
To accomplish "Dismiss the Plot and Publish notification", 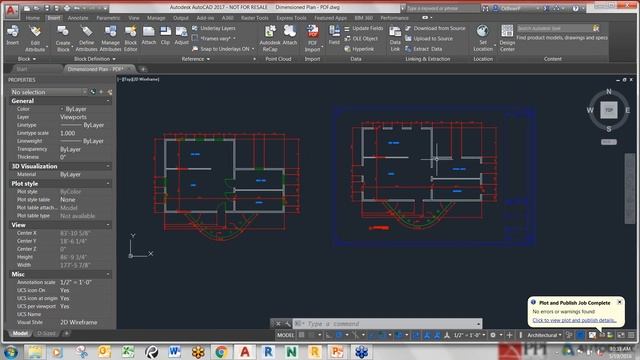I will (620, 302).
